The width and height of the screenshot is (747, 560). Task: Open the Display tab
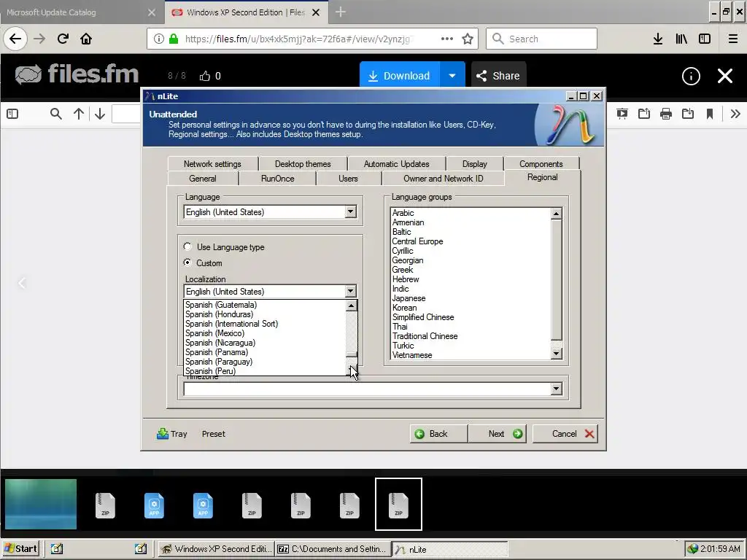pos(474,164)
